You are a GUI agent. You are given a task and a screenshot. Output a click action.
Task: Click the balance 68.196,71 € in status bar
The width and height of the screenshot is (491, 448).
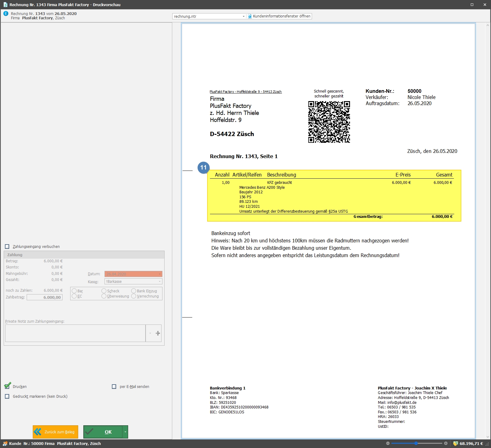(471, 443)
